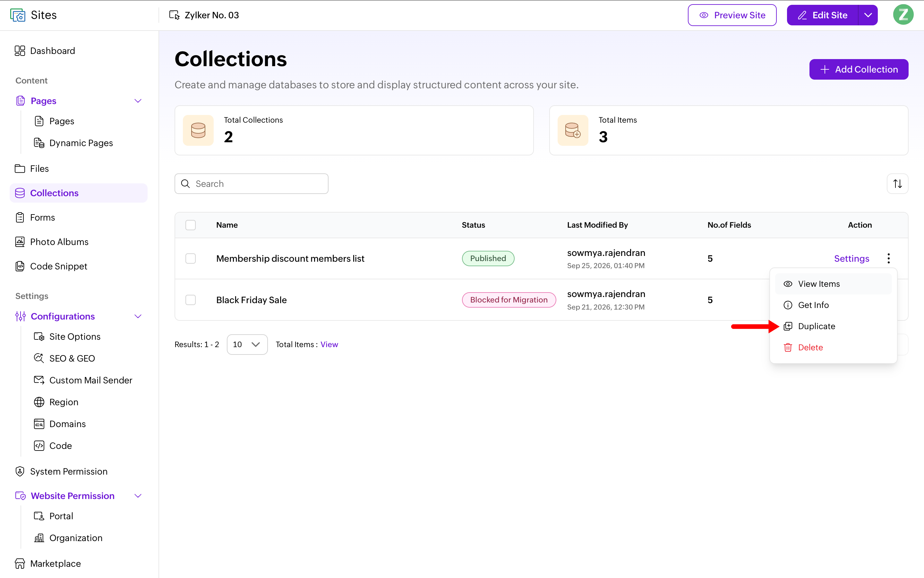Click the Add Collection button
Image resolution: width=924 pixels, height=578 pixels.
pyautogui.click(x=859, y=70)
